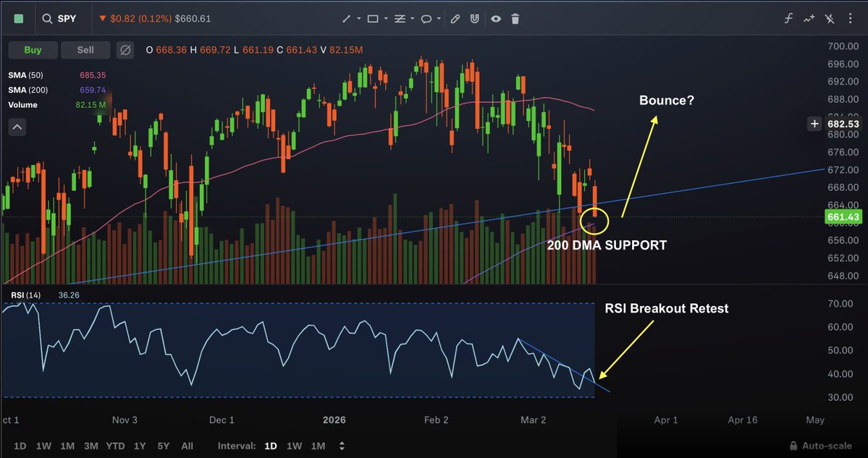This screenshot has width=868, height=458.
Task: Select the line drawing tool
Action: pyautogui.click(x=347, y=19)
